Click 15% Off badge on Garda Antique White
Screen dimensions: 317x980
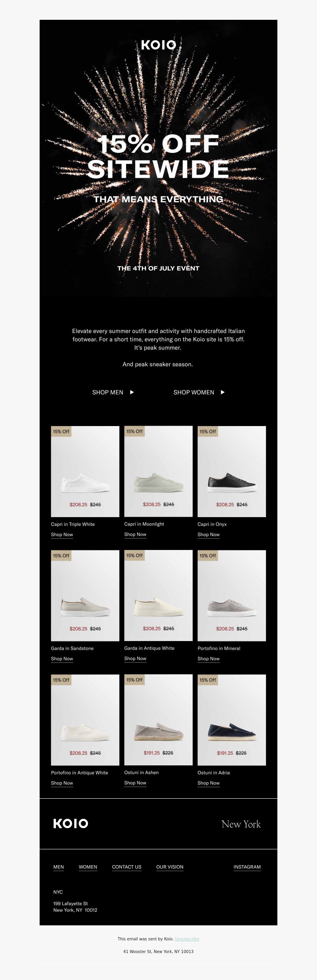tap(134, 556)
